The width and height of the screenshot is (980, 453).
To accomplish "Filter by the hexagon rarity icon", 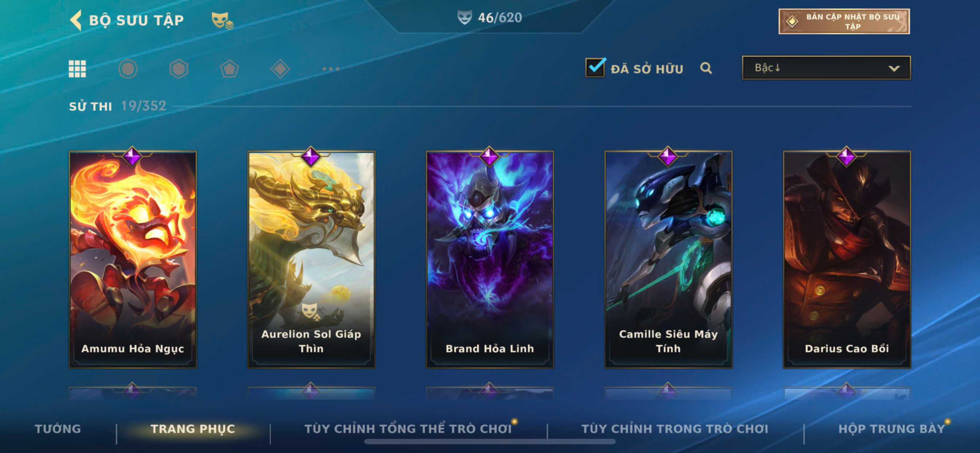I will 178,69.
